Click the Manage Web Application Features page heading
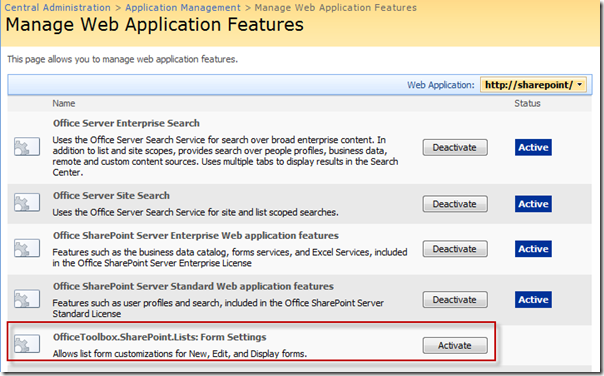 tap(154, 25)
